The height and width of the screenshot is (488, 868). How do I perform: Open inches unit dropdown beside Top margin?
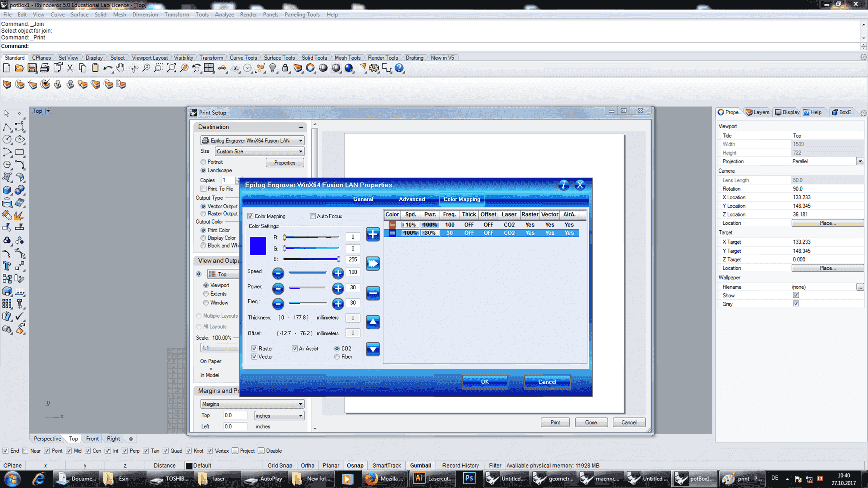pos(279,416)
